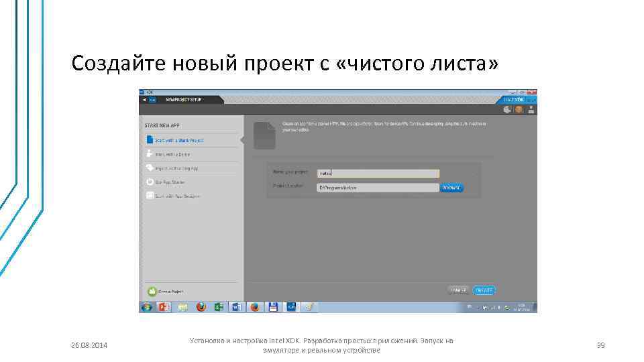Click the green Open a Project icon

tap(152, 292)
